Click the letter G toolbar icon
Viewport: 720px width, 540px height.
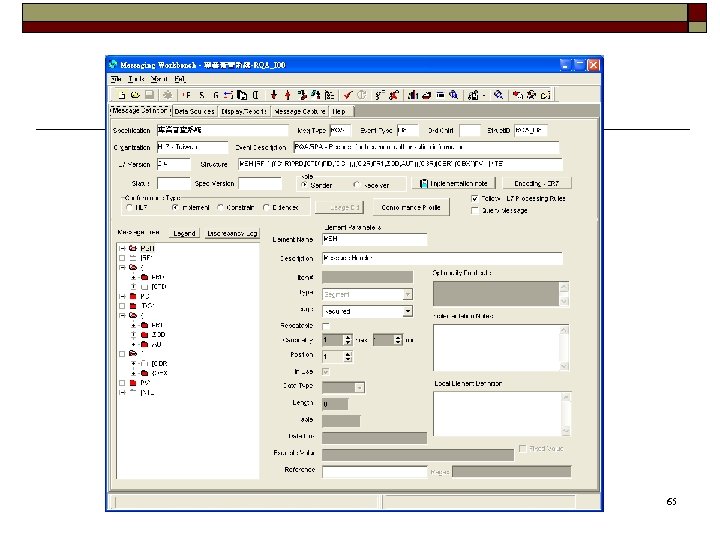tap(215, 95)
